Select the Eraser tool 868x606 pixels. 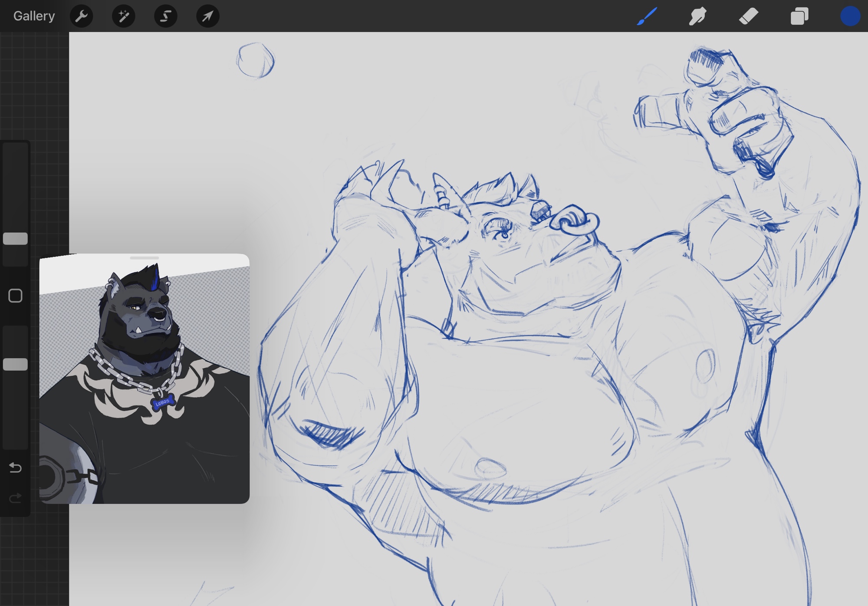[748, 16]
